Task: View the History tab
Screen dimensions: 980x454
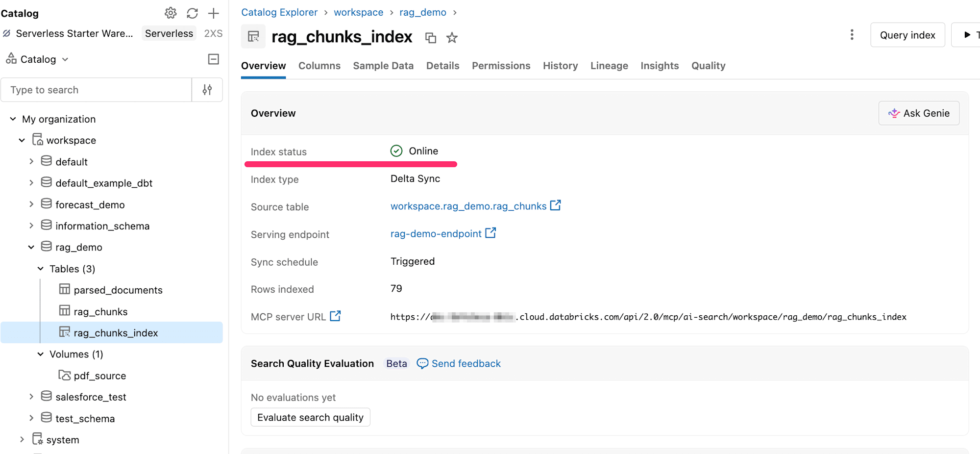Action: point(560,66)
